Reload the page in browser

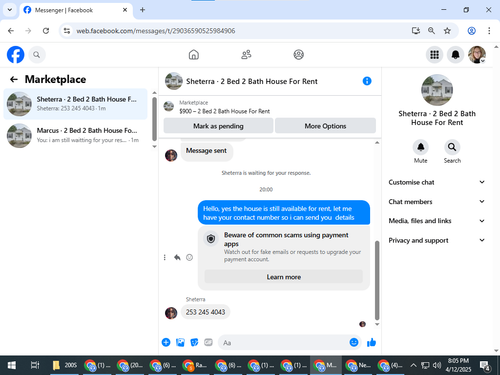(x=46, y=31)
